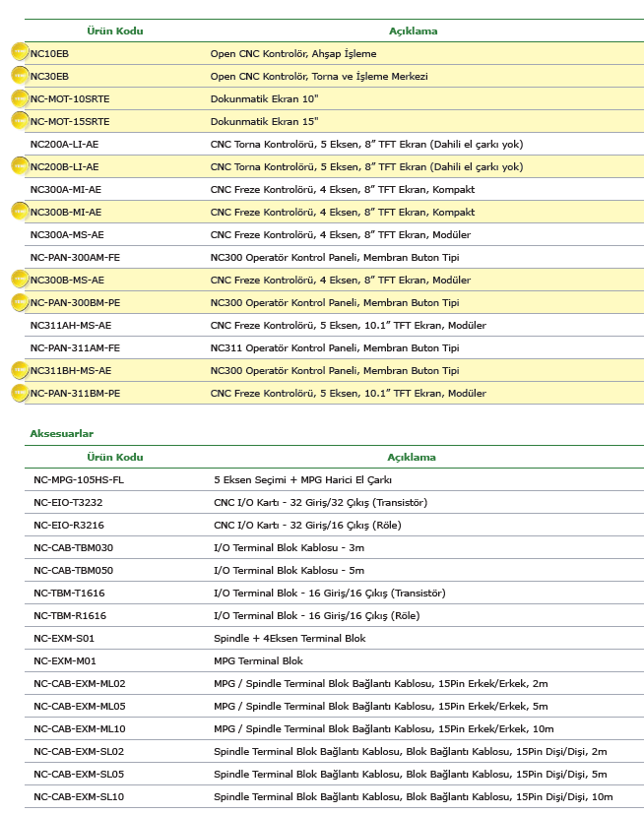Click the NC-CAB-EXM-SL10 cable code
Image resolution: width=644 pixels, height=814 pixels.
[79, 797]
